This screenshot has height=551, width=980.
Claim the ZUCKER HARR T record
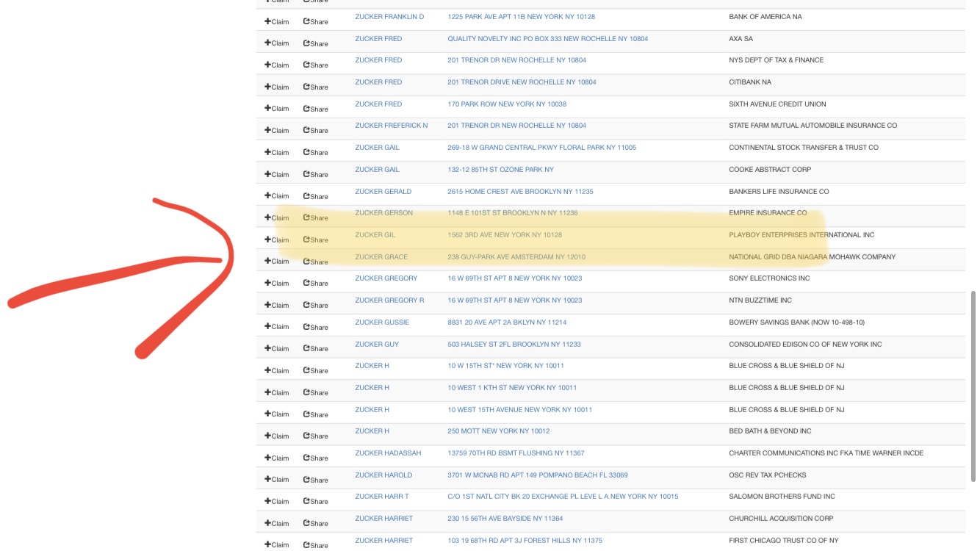click(277, 501)
